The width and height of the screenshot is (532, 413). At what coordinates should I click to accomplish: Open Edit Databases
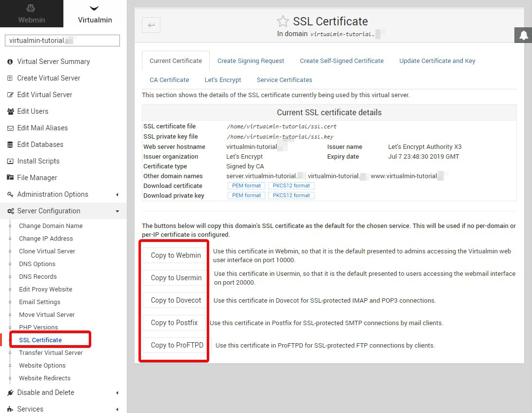[40, 145]
